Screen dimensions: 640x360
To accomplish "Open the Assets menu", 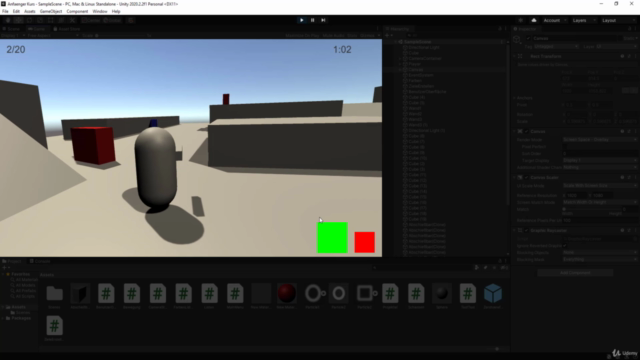I will [30, 11].
